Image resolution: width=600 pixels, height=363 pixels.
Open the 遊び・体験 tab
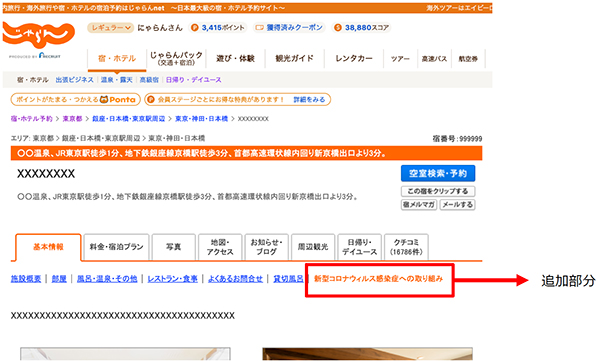coord(235,59)
